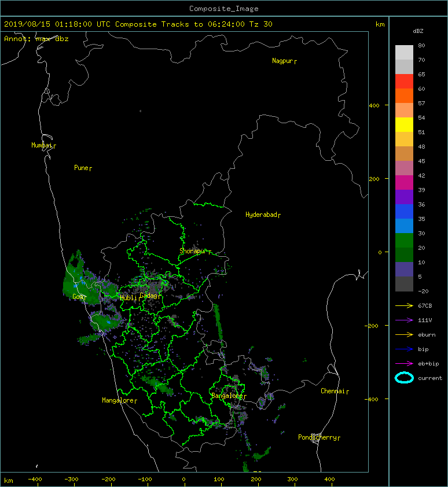Pick the purple 36-39 dBZ swatch

pyautogui.click(x=404, y=197)
